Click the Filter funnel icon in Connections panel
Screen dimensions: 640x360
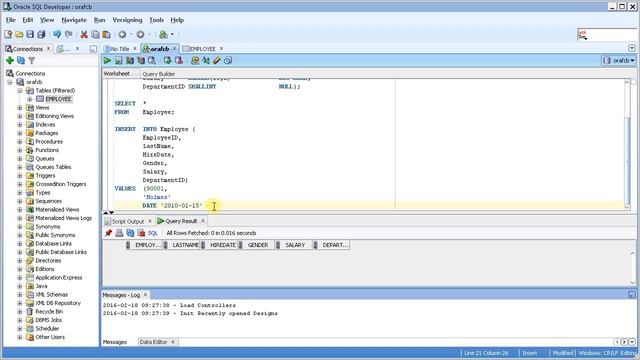31,60
